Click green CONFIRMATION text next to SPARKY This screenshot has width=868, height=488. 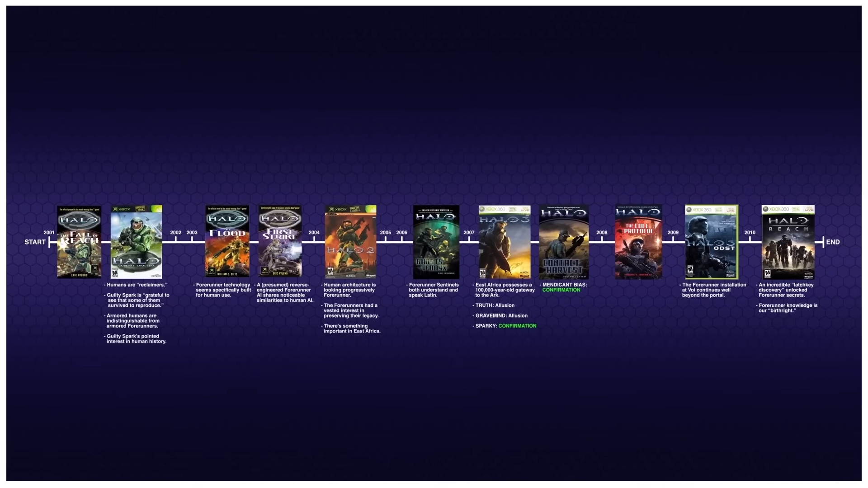tap(517, 326)
